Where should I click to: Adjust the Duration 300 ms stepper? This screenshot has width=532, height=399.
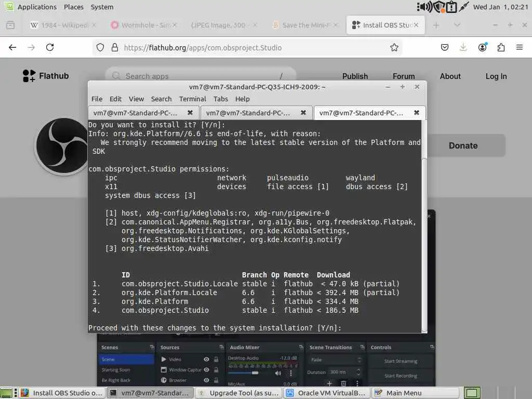point(358,372)
